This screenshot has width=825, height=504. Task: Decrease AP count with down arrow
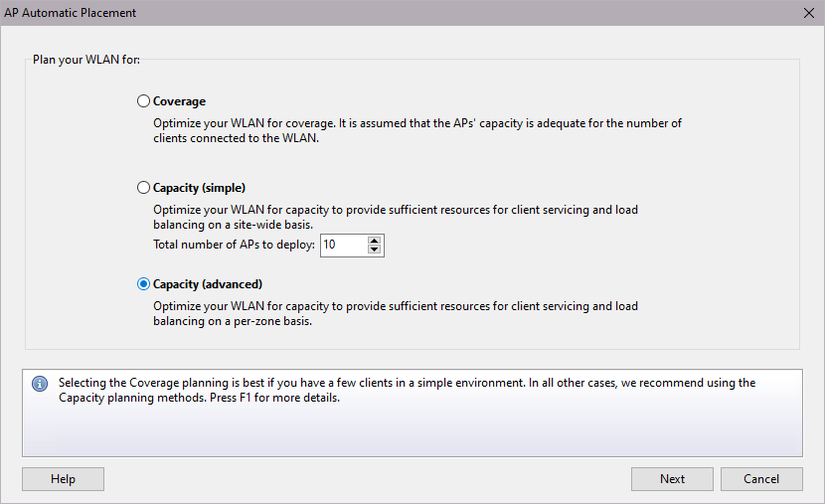374,250
